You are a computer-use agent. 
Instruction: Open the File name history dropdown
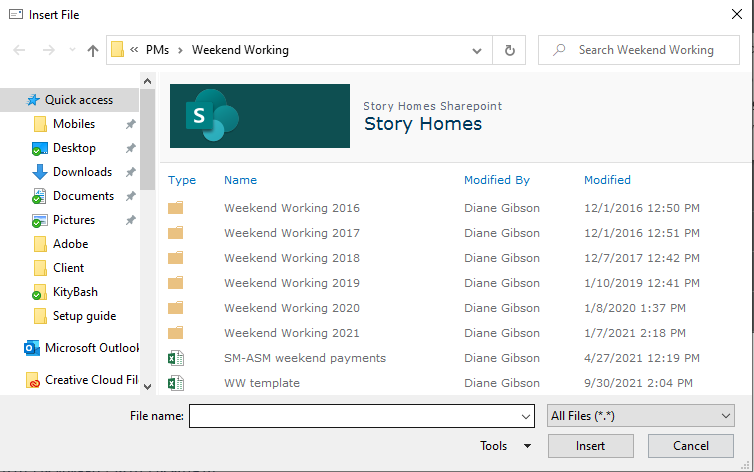click(x=526, y=416)
